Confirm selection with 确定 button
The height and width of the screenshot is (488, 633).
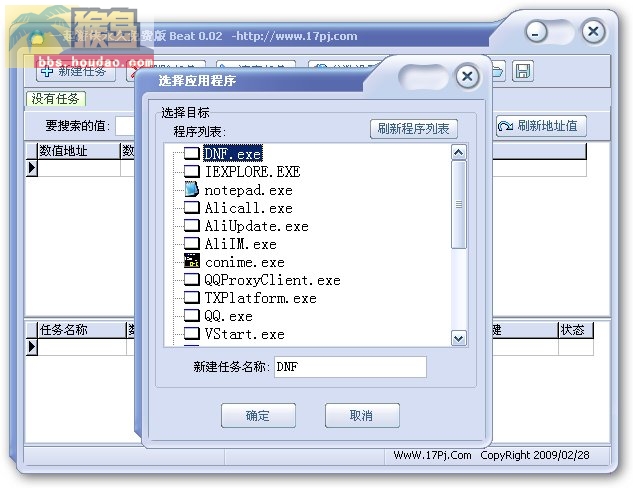(x=258, y=415)
